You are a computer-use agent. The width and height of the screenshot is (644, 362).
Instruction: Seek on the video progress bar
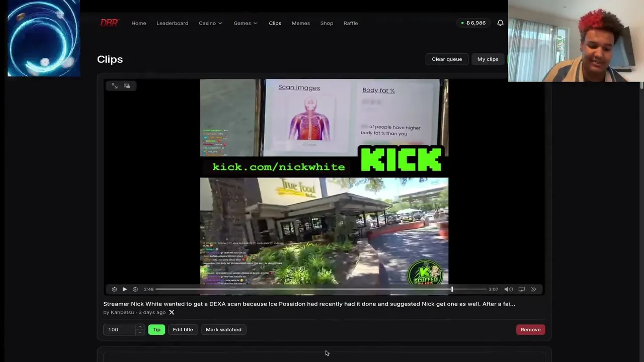pos(321,289)
